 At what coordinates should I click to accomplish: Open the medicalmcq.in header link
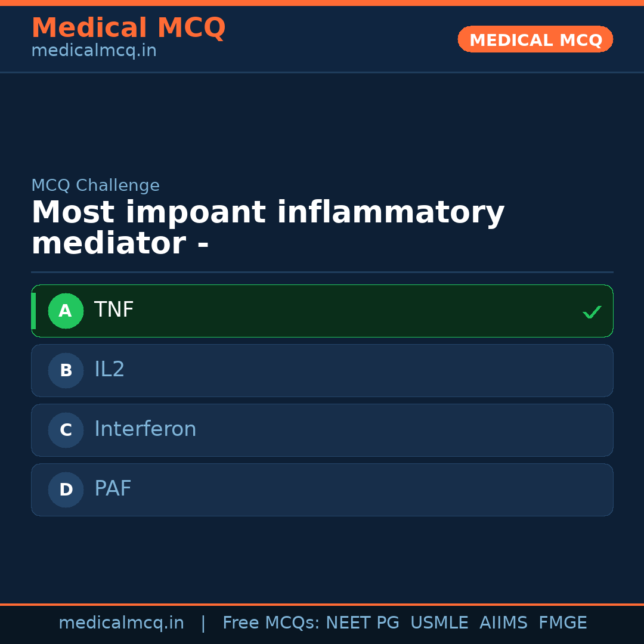(x=94, y=51)
